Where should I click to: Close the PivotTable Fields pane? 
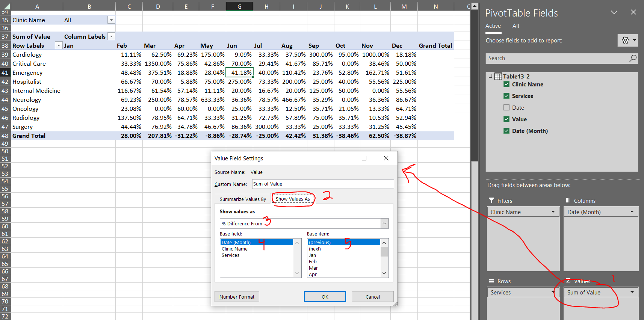(x=633, y=12)
